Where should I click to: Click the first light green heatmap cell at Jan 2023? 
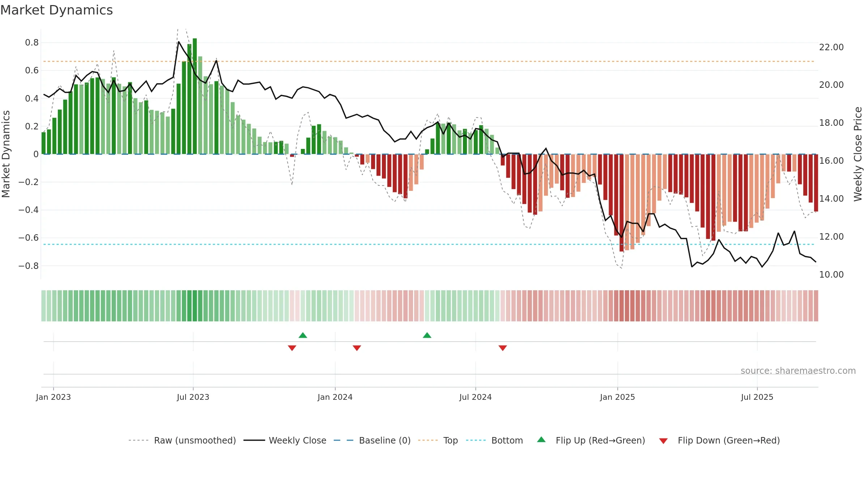[43, 306]
